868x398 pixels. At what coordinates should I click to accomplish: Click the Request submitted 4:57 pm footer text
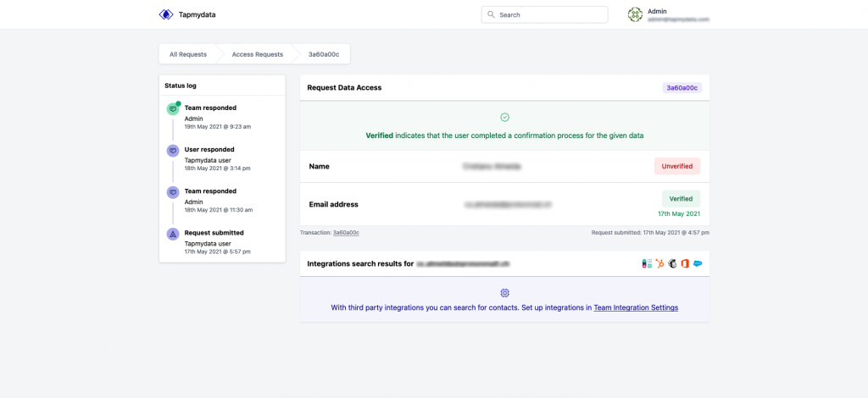tap(650, 233)
